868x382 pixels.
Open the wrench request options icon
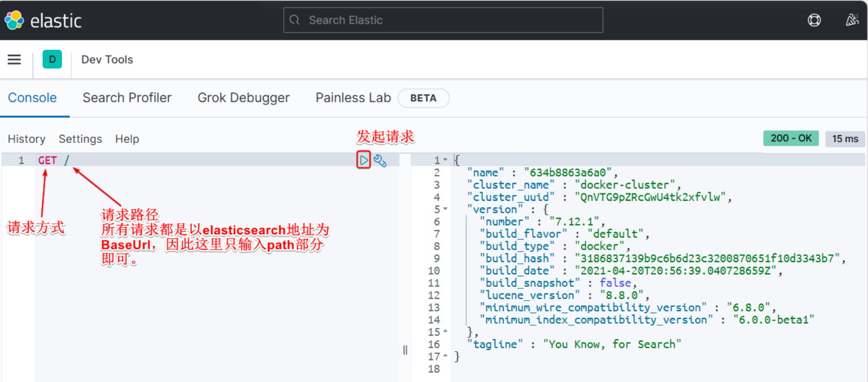(380, 161)
